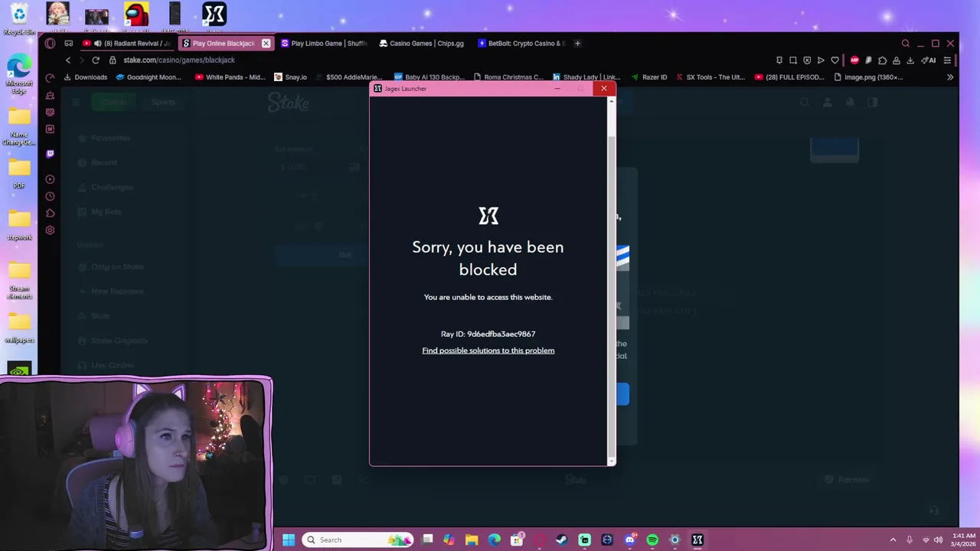Open Discord from taskbar
Image resolution: width=980 pixels, height=551 pixels.
(x=629, y=540)
